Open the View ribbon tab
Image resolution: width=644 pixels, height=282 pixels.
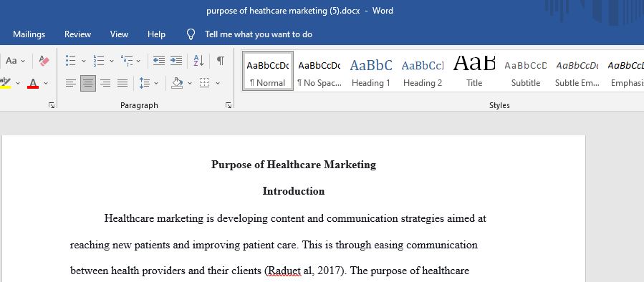119,34
